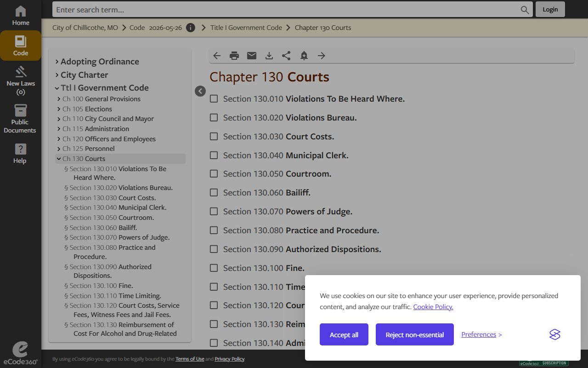Check Section 130.010 Violations To Be Heard Where
This screenshot has height=368, width=588.
pyautogui.click(x=214, y=99)
